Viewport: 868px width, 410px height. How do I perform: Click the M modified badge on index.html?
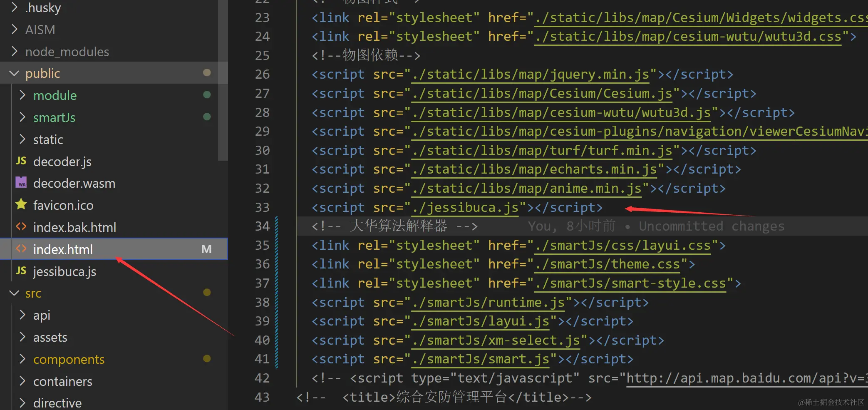point(206,249)
